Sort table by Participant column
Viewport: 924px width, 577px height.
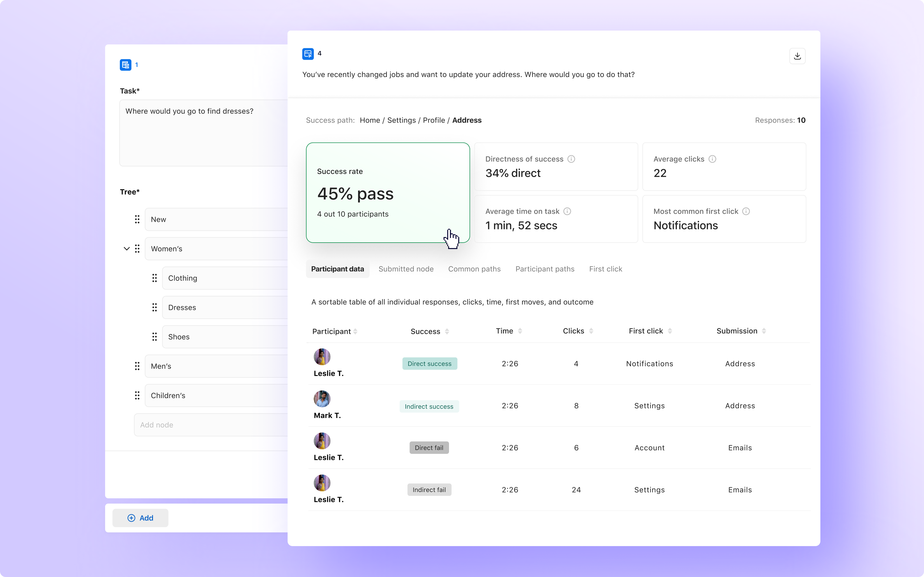[355, 331]
